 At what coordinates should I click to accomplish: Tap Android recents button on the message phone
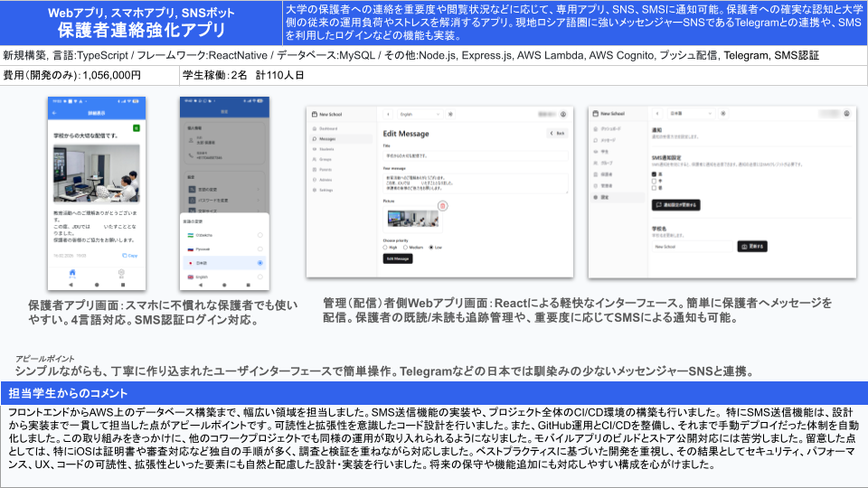point(123,285)
